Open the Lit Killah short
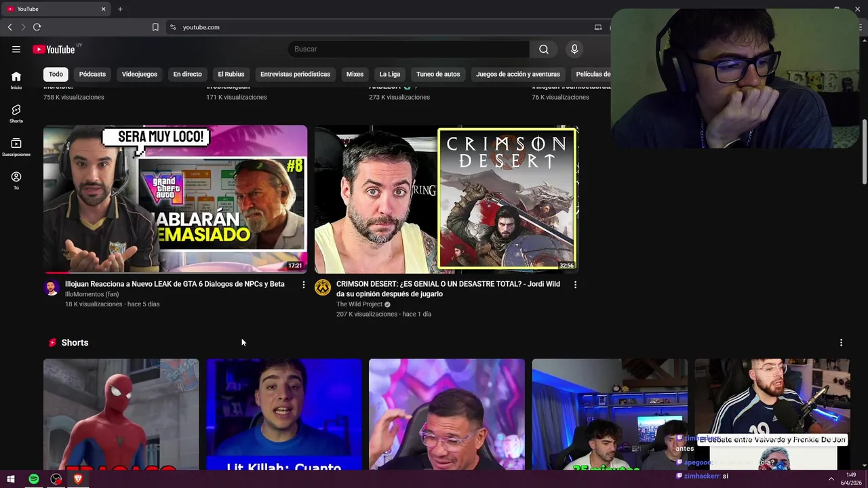 pyautogui.click(x=284, y=414)
